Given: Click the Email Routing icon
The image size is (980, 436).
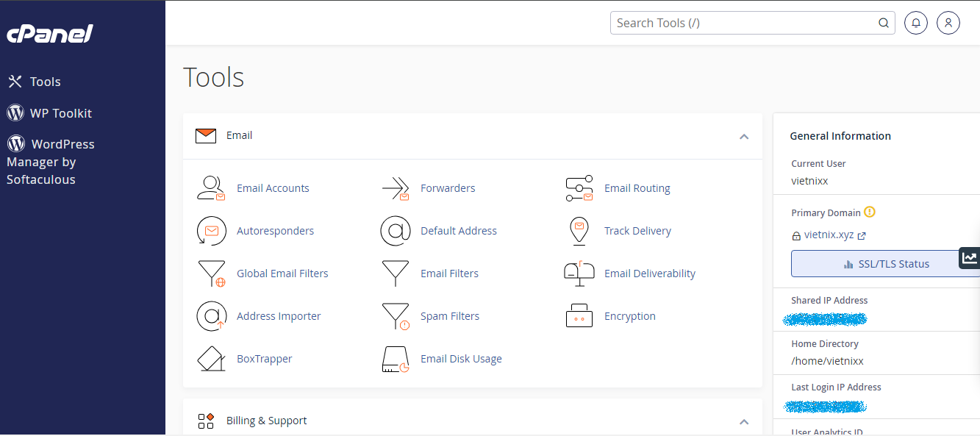Looking at the screenshot, I should [579, 188].
